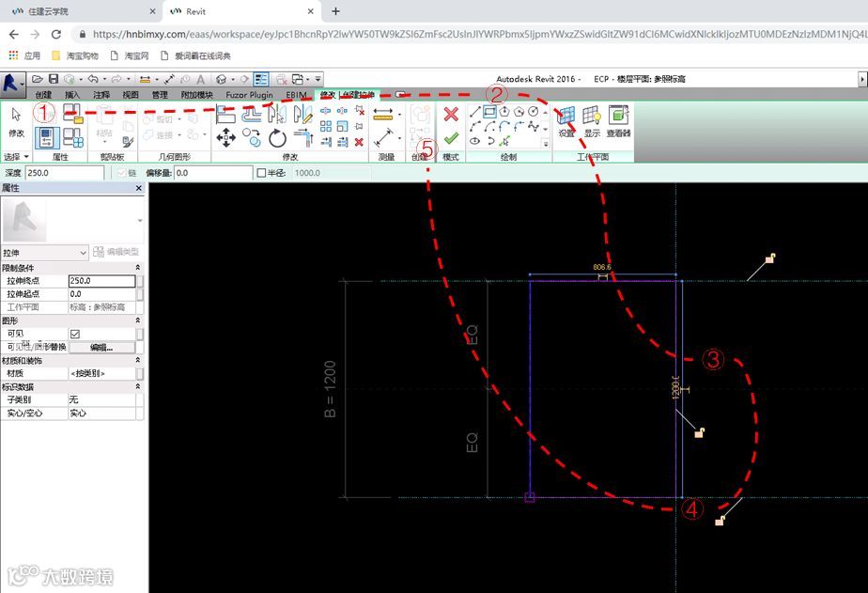Image resolution: width=868 pixels, height=593 pixels.
Task: Expand the draw tools gallery
Action: pos(545,144)
